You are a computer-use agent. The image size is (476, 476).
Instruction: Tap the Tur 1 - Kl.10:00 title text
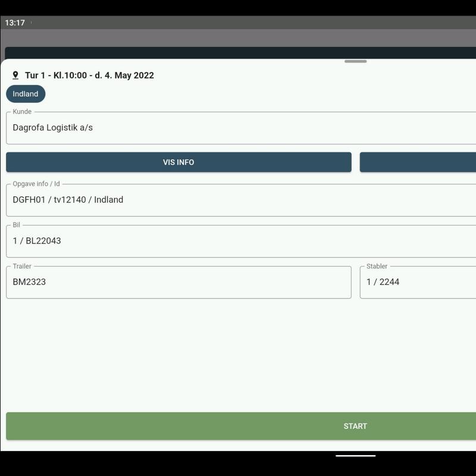tap(89, 76)
